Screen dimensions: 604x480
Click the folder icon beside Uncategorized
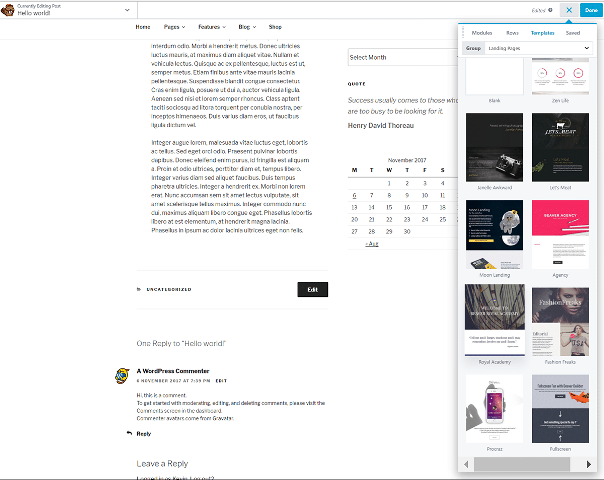click(x=139, y=289)
